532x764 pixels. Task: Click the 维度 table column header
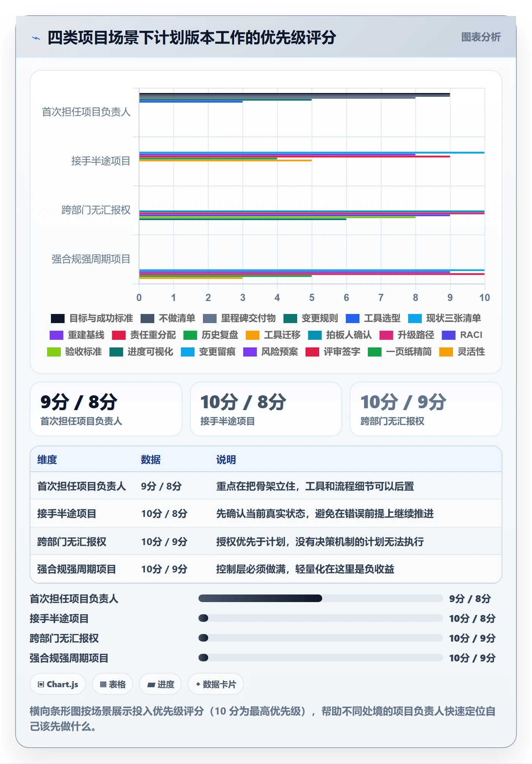pos(47,460)
